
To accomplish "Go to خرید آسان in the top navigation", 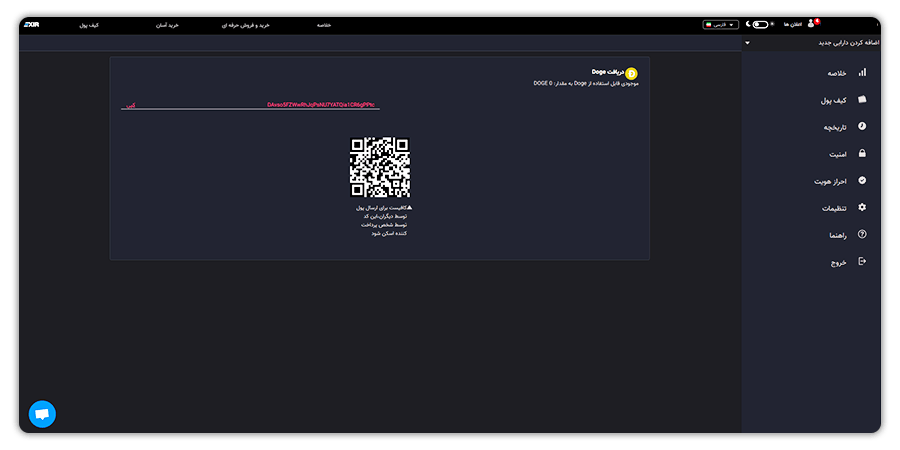I will tap(168, 25).
